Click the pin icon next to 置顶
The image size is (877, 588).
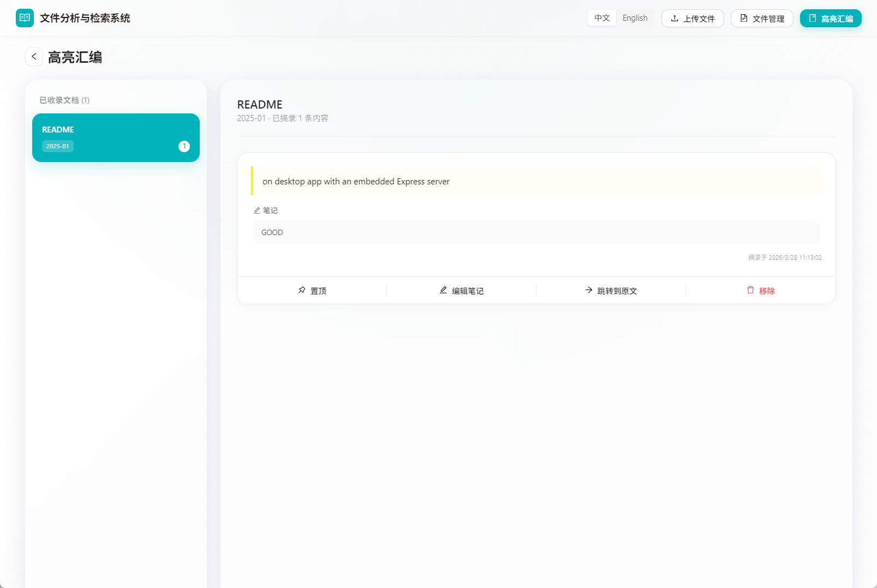301,290
